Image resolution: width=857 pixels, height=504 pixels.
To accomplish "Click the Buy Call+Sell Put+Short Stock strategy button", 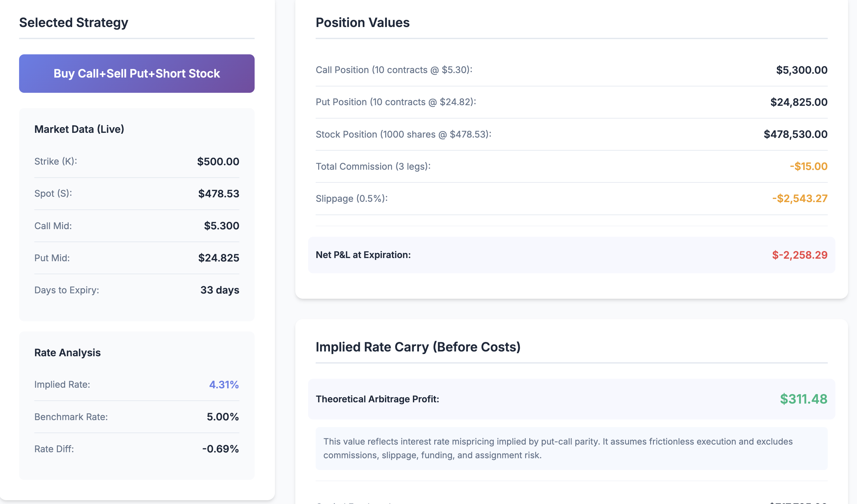I will [136, 73].
